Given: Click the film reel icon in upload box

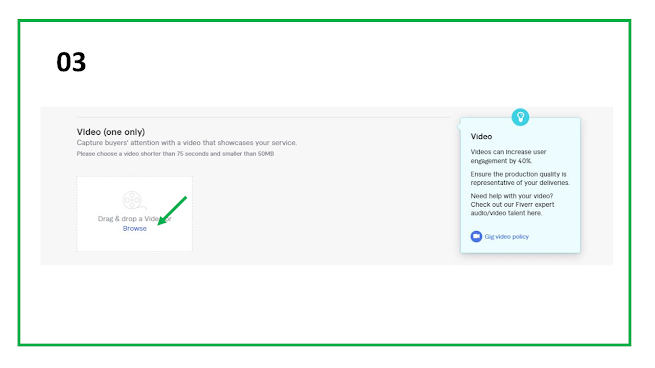Looking at the screenshot, I should (x=134, y=201).
